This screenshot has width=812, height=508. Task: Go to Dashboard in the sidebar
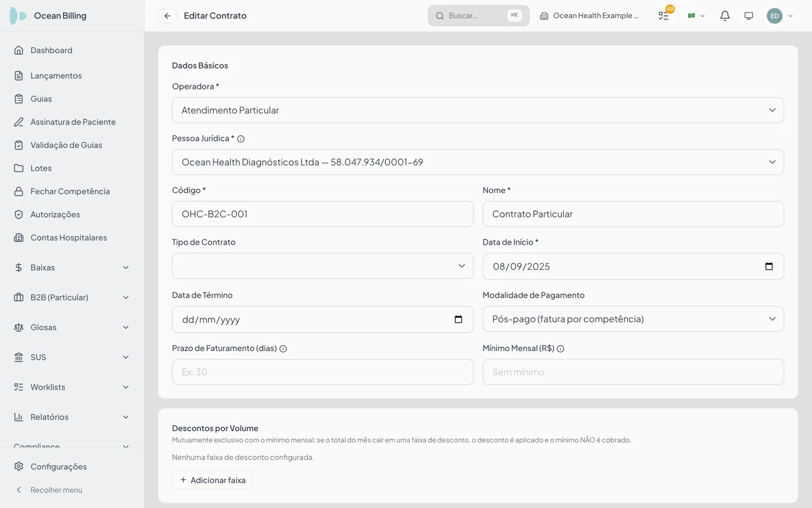72,50
